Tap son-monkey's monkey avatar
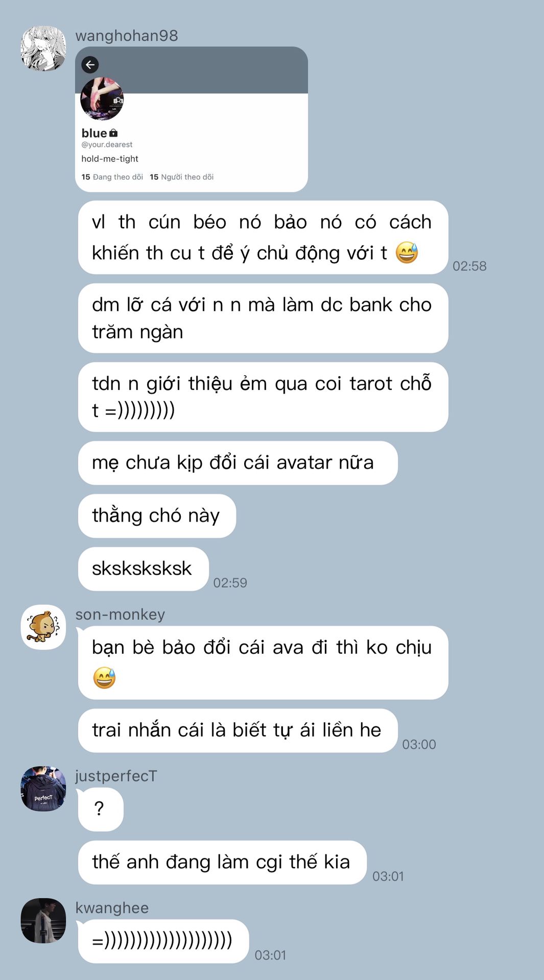Viewport: 544px width, 980px height. (43, 627)
